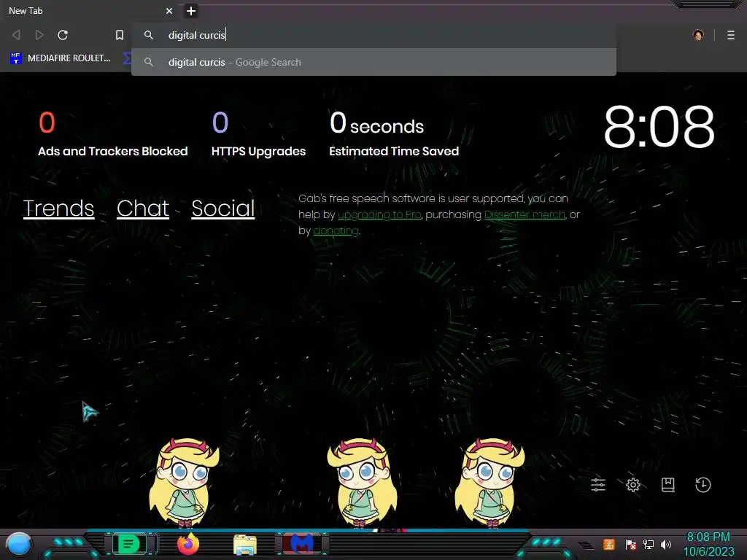Launch Firefox from the taskbar

[188, 544]
